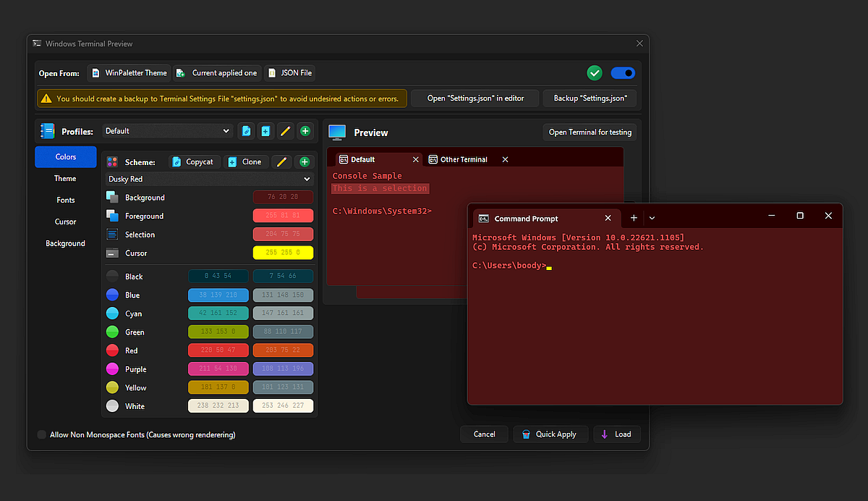The image size is (868, 501).
Task: Click Open Terminal for testing
Action: [590, 132]
